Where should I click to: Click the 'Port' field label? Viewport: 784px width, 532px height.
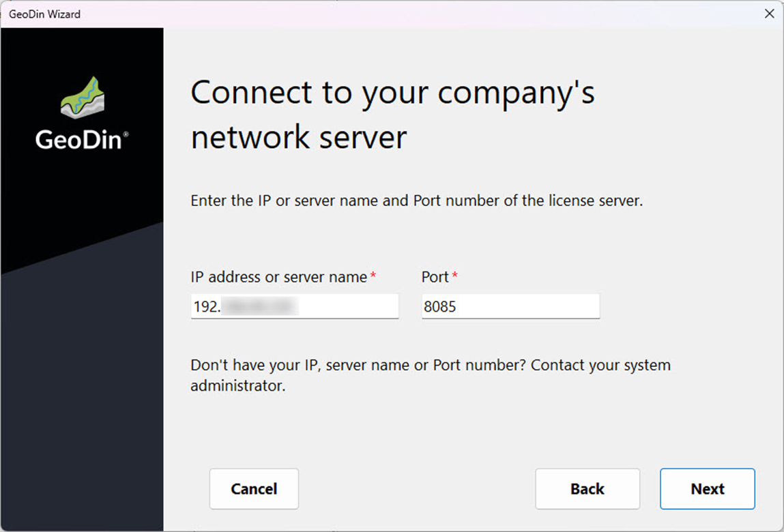[x=435, y=277]
